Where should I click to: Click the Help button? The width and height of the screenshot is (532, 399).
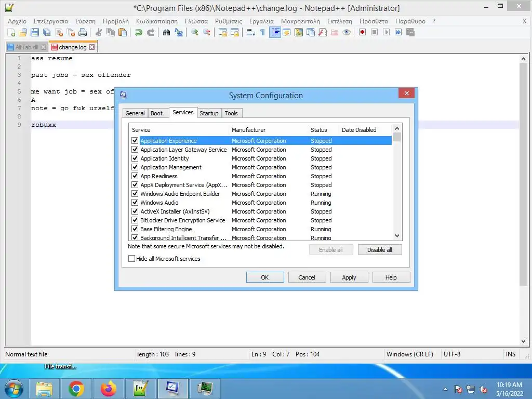point(391,277)
